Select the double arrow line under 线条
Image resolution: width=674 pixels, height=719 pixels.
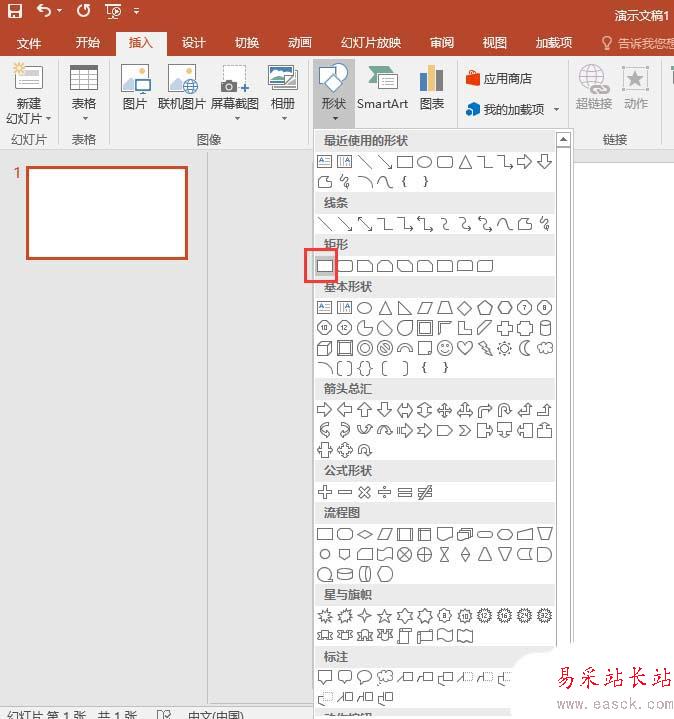coord(365,224)
